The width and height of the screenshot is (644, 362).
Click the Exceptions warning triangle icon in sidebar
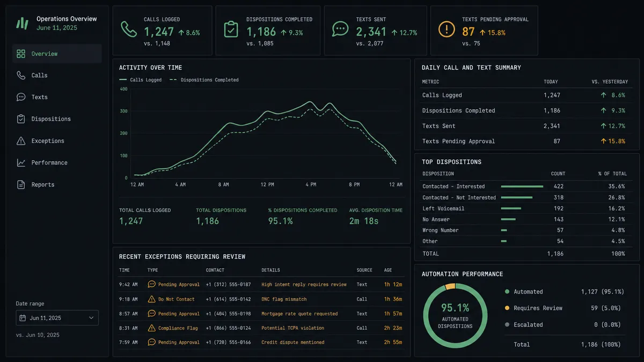point(21,141)
